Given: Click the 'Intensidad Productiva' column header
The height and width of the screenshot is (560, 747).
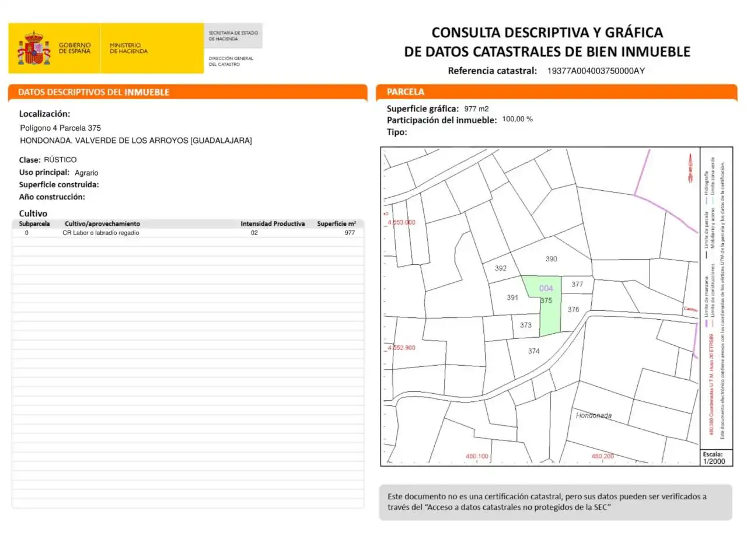Looking at the screenshot, I should click(x=273, y=223).
